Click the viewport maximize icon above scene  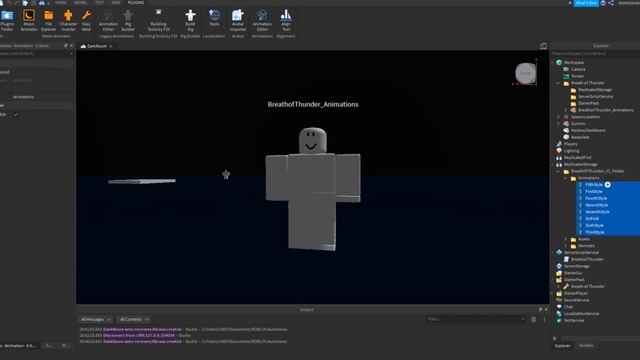pyautogui.click(x=543, y=46)
